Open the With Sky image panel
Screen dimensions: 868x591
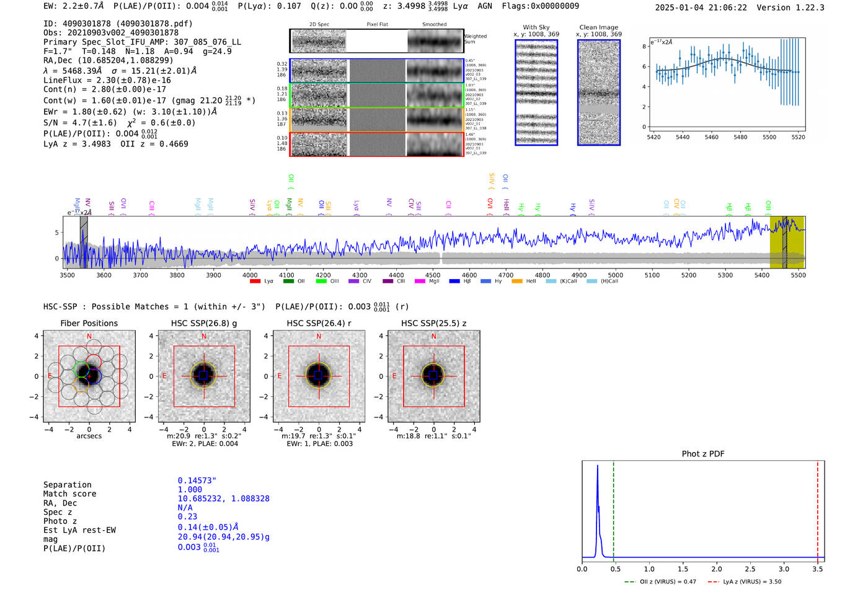pos(536,93)
